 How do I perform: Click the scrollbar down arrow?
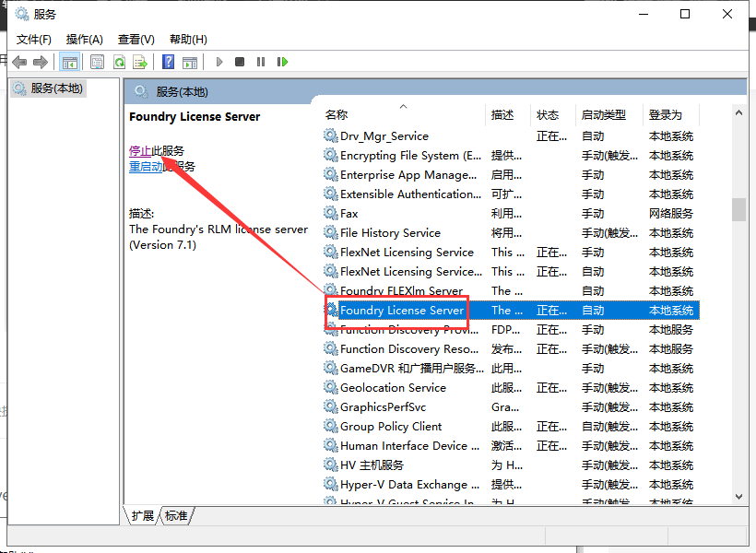tap(738, 497)
